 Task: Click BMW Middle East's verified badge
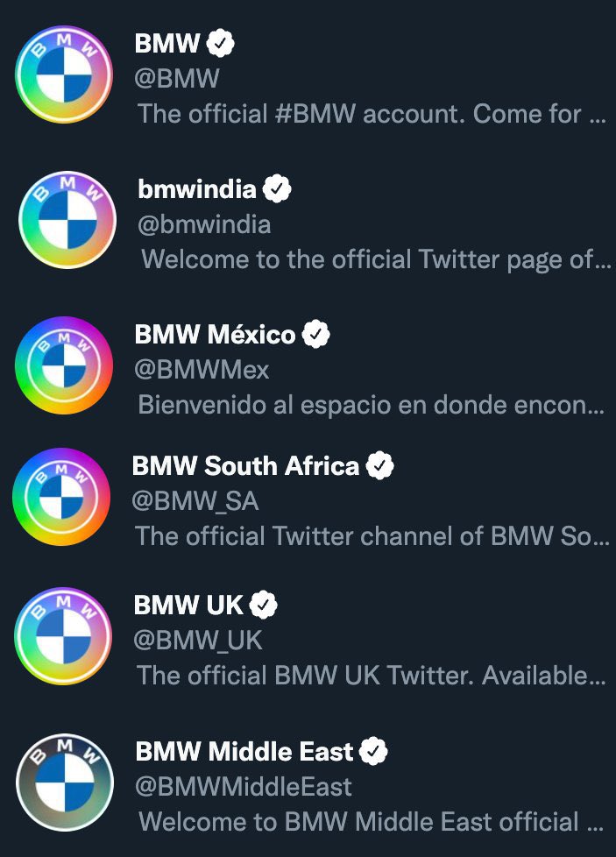(x=374, y=751)
